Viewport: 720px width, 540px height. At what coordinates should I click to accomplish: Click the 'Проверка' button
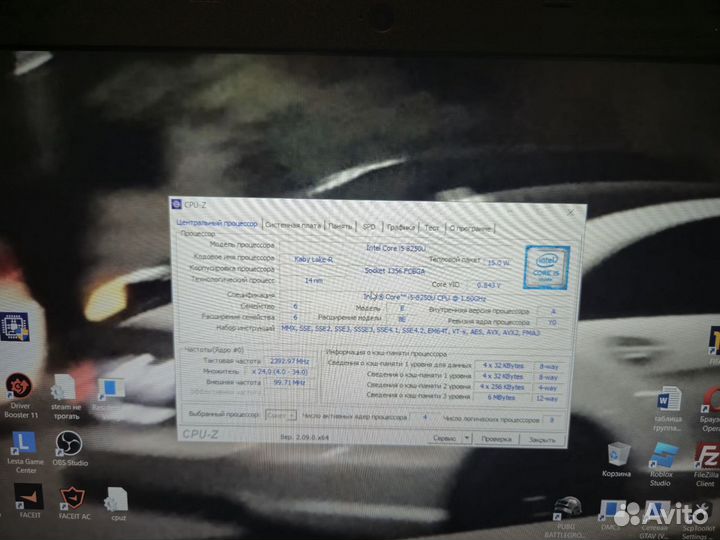[x=496, y=439]
